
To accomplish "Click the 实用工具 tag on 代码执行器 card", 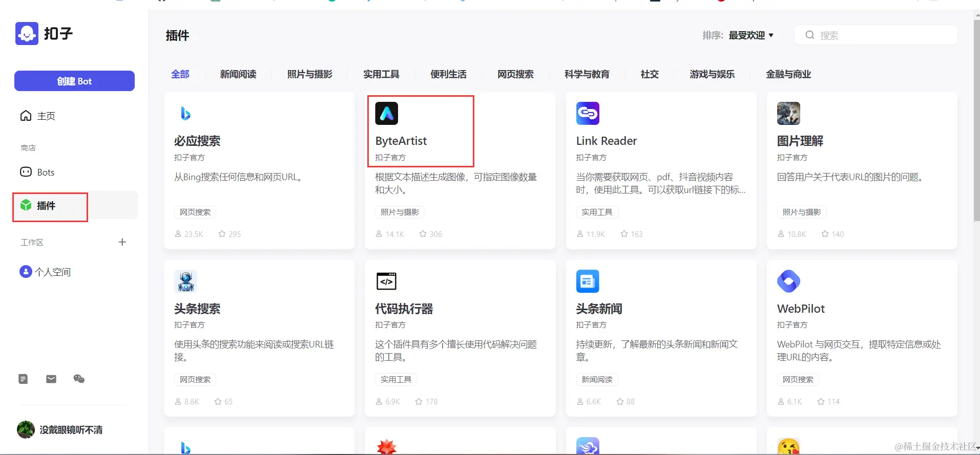I will point(396,379).
